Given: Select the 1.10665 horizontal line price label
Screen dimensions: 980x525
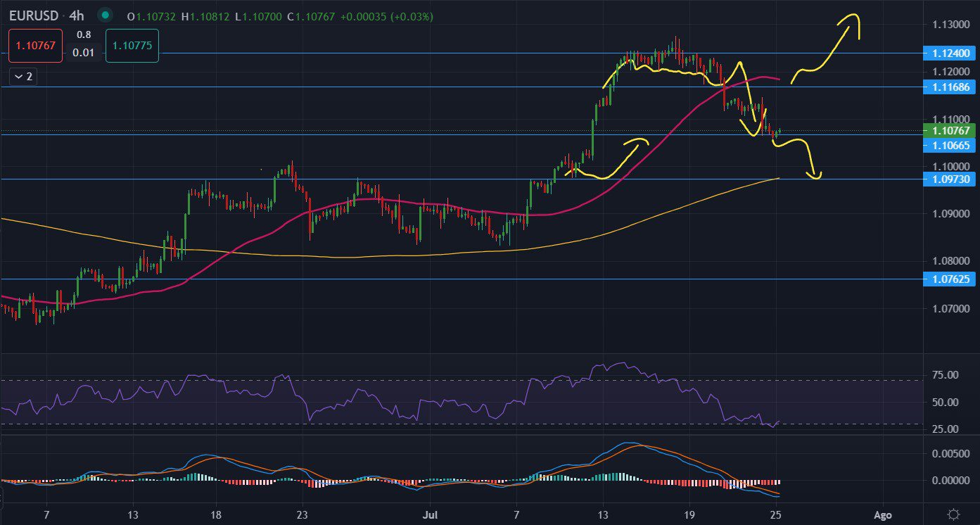Looking at the screenshot, I should [950, 145].
